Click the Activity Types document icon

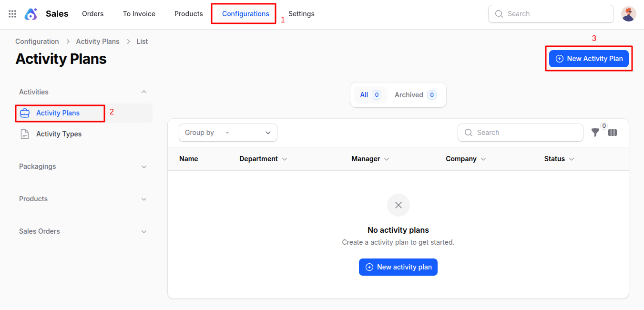pyautogui.click(x=25, y=134)
